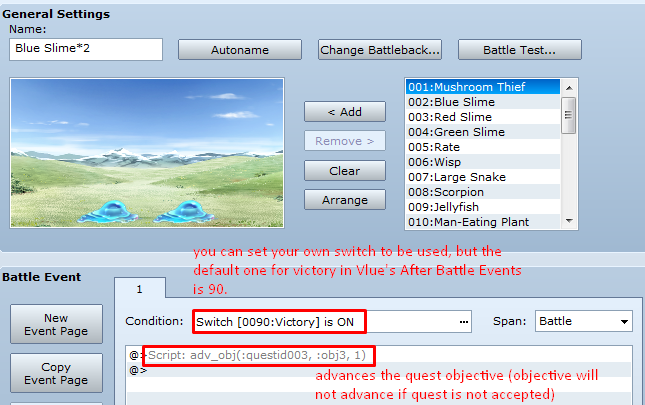Click enemy list scroll down arrow

pyautogui.click(x=569, y=221)
